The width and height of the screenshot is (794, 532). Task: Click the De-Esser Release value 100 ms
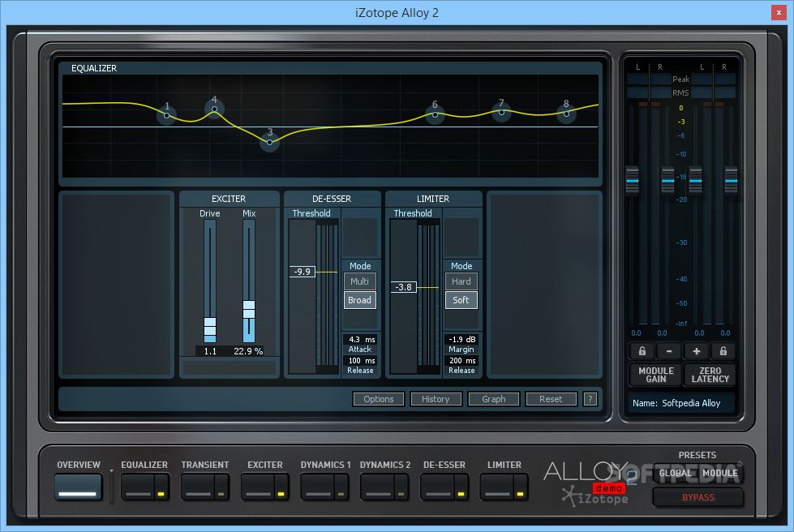tap(362, 360)
